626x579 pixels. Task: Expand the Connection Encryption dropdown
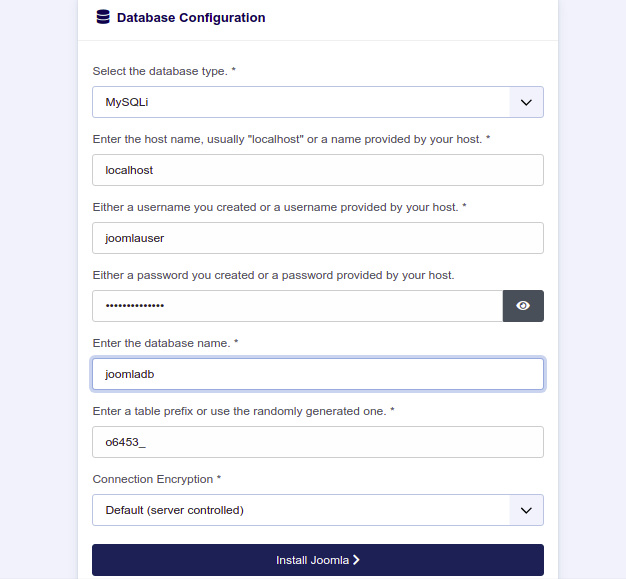pyautogui.click(x=300, y=510)
